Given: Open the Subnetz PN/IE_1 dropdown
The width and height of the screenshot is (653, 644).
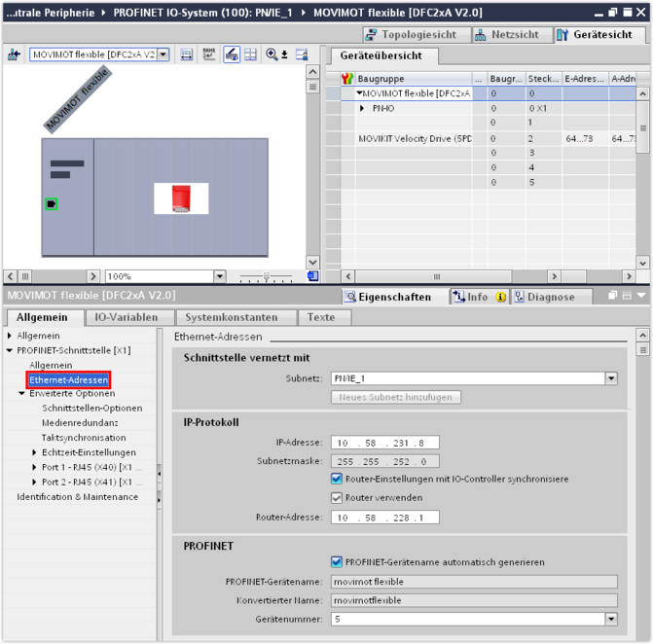Looking at the screenshot, I should point(610,378).
